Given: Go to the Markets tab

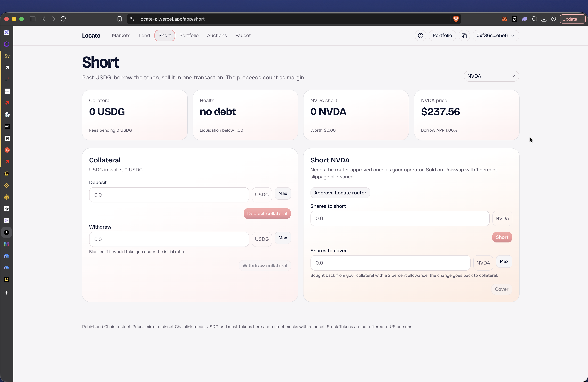Looking at the screenshot, I should 121,36.
